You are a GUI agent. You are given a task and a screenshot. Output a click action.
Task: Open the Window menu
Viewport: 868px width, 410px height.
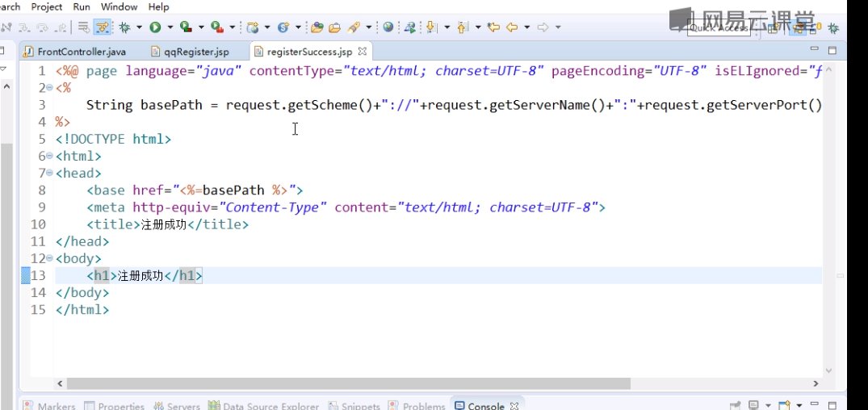point(119,7)
